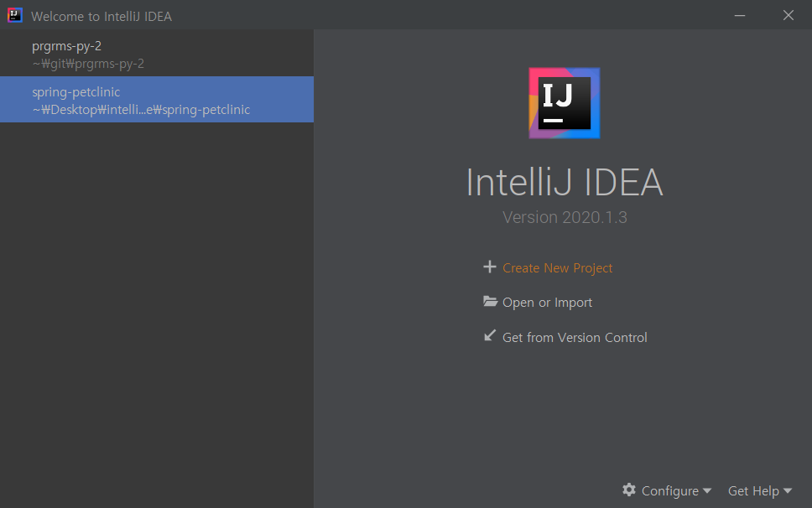This screenshot has height=508, width=812.
Task: Click the IntelliJ IDEA logo in the welcome panel
Action: coord(564,103)
